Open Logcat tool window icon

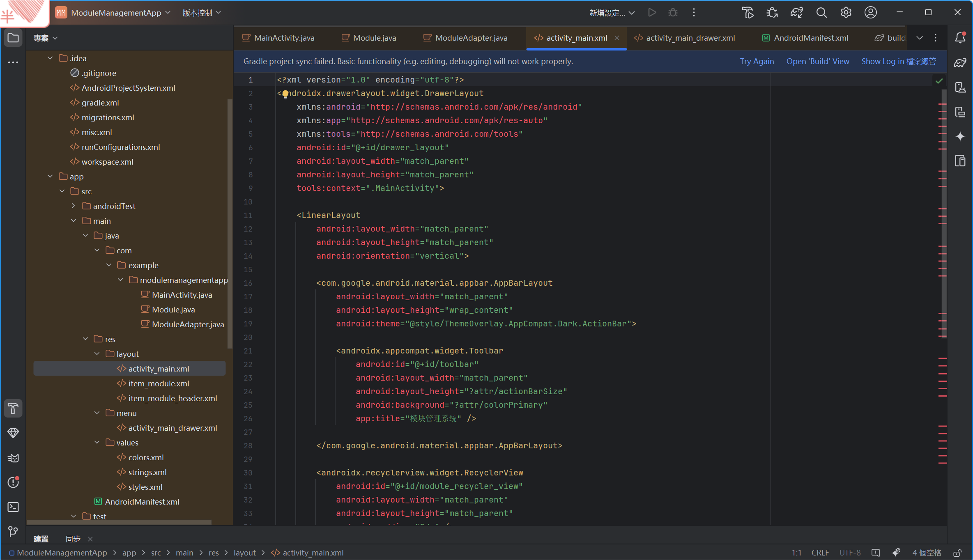point(13,458)
